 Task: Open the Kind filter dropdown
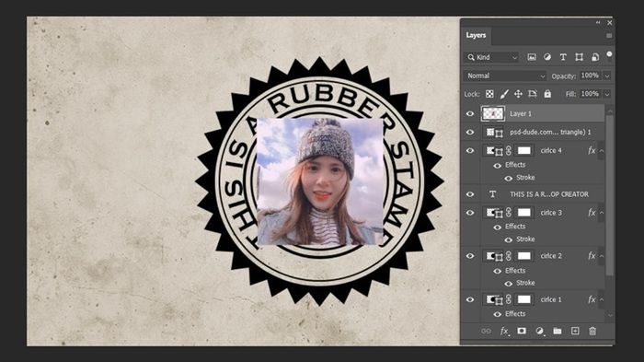492,57
